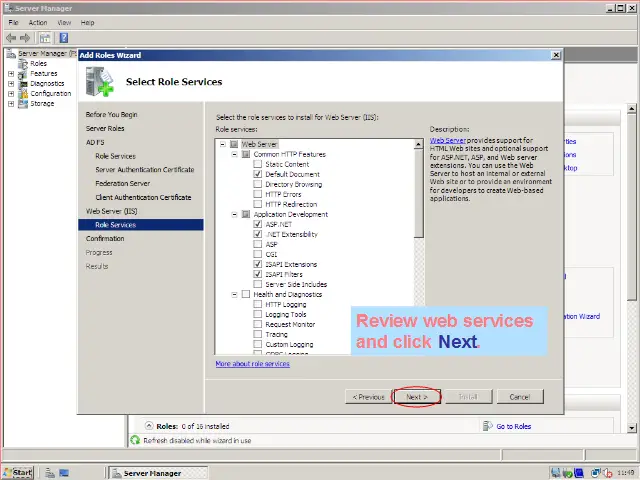Open the Web Server link in the Description
640x480 pixels.
click(447, 140)
